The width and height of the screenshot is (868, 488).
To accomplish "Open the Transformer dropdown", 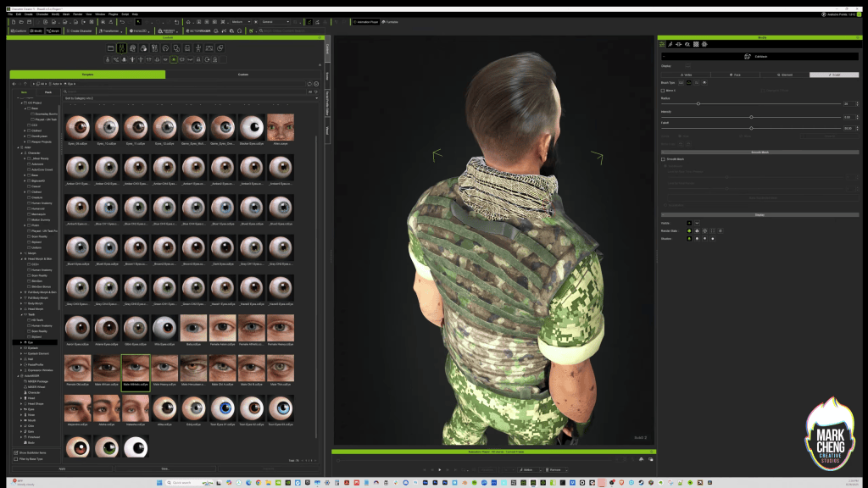I will coord(110,31).
